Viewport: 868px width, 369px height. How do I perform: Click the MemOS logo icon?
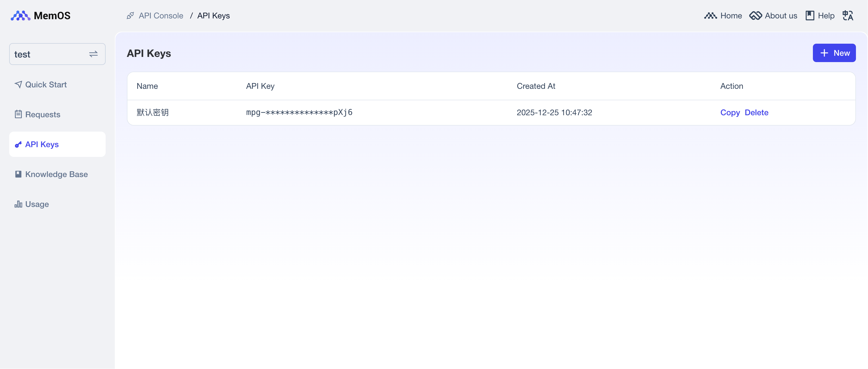coord(20,16)
